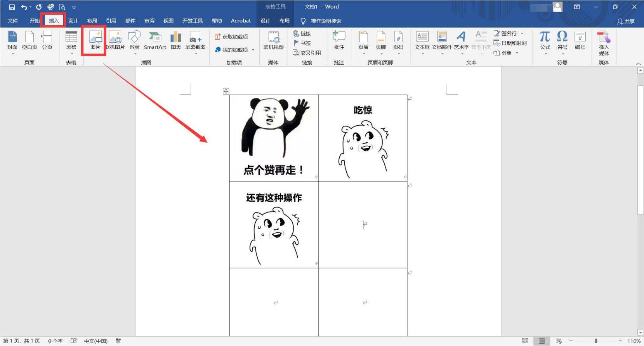Switch to the References (引用) tab
This screenshot has width=644, height=346.
click(x=111, y=21)
